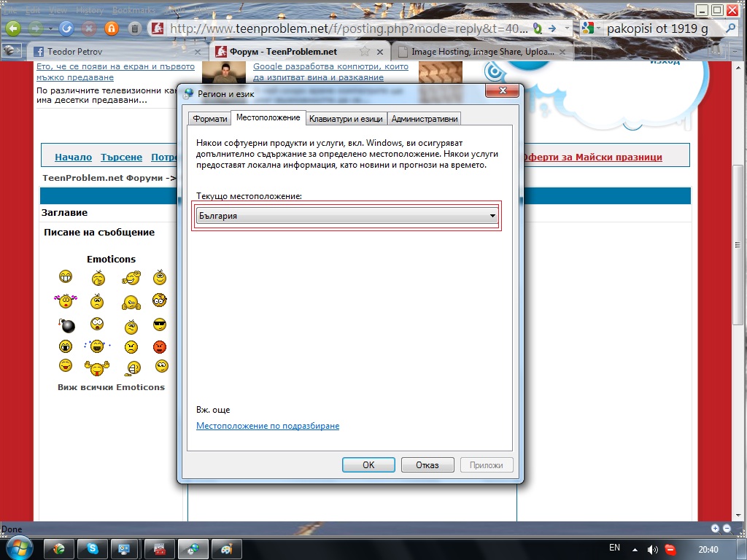The width and height of the screenshot is (747, 560).
Task: Click the Приложи button
Action: pyautogui.click(x=487, y=464)
